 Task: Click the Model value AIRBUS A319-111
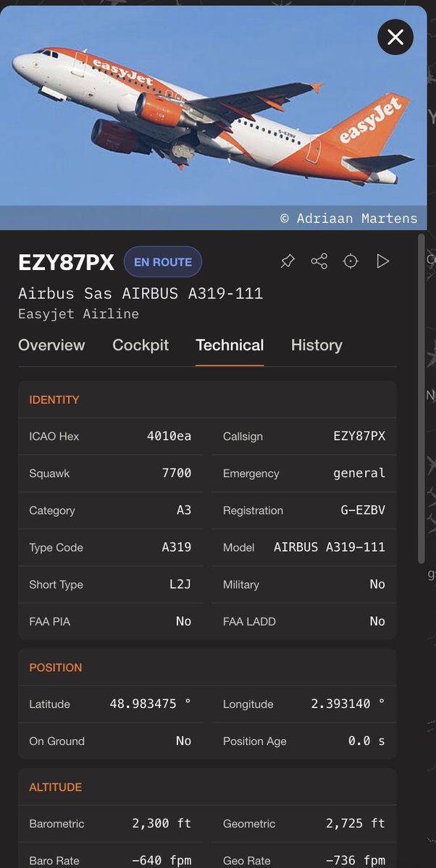330,547
